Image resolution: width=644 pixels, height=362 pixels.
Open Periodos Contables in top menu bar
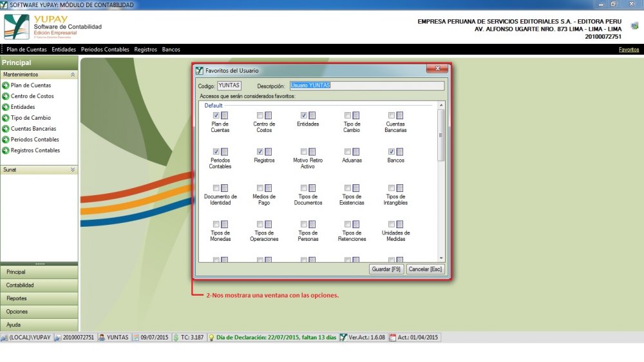[x=105, y=50]
